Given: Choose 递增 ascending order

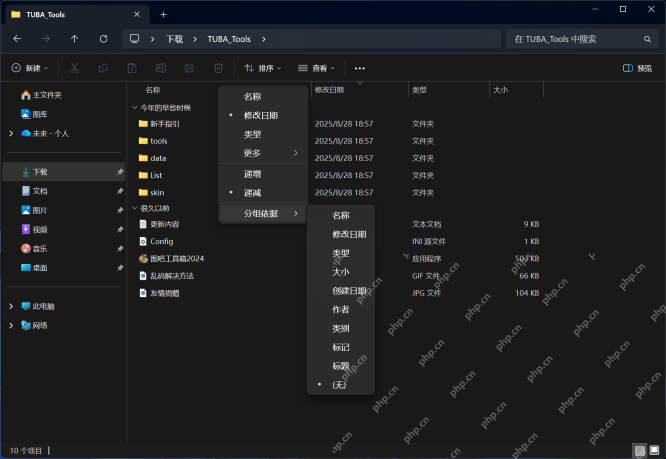Looking at the screenshot, I should (263, 174).
